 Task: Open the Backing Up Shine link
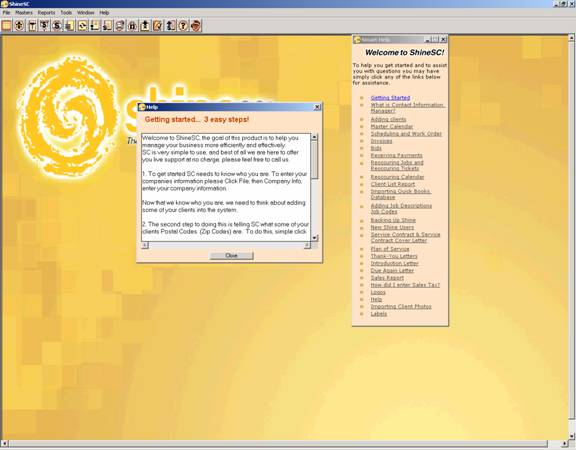point(393,220)
